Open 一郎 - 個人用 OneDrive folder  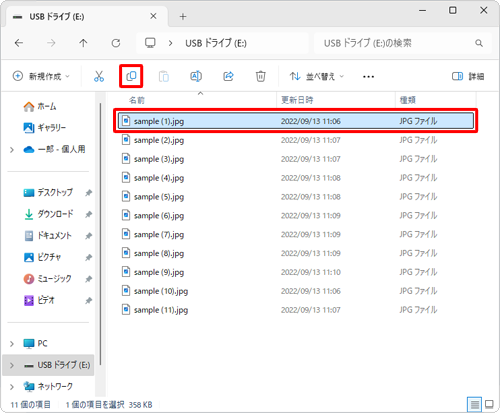pyautogui.click(x=54, y=149)
